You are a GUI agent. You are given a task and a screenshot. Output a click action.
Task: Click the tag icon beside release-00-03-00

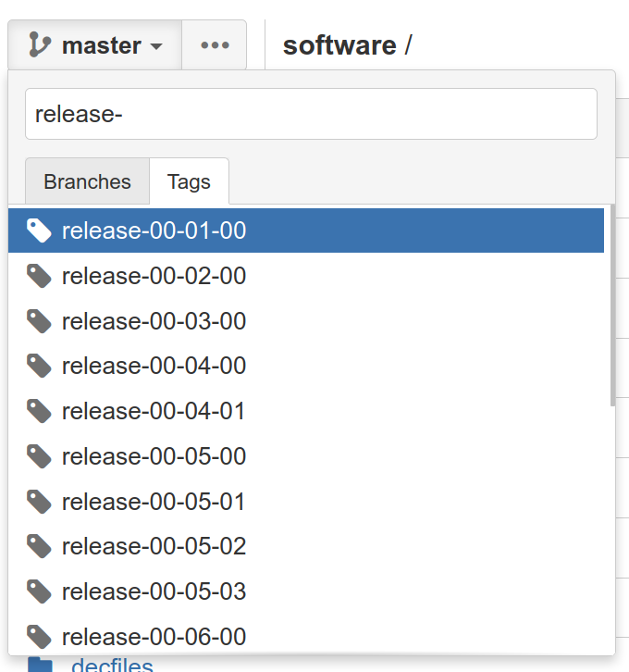pos(39,321)
